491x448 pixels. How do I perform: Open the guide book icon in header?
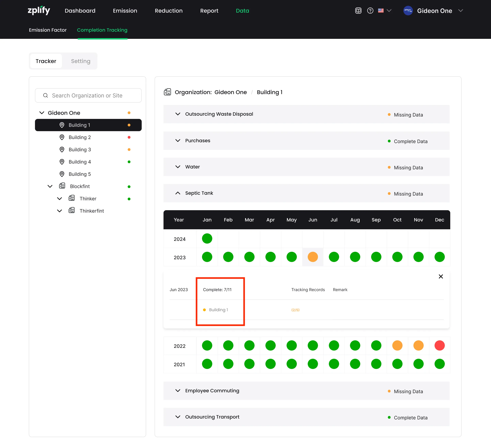358,10
